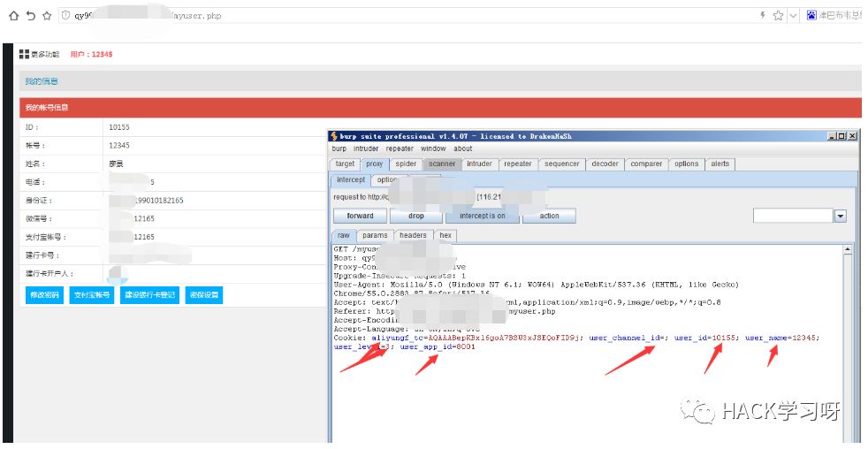Viewport: 868px width, 449px height.
Task: Click the 用户：12345 label
Action: (x=92, y=54)
